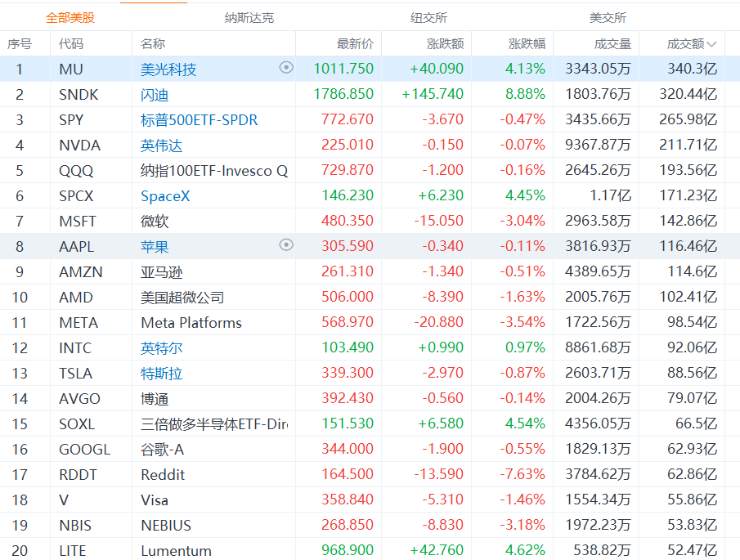740x560 pixels.
Task: Open the 英伟达 stock link
Action: point(161,146)
